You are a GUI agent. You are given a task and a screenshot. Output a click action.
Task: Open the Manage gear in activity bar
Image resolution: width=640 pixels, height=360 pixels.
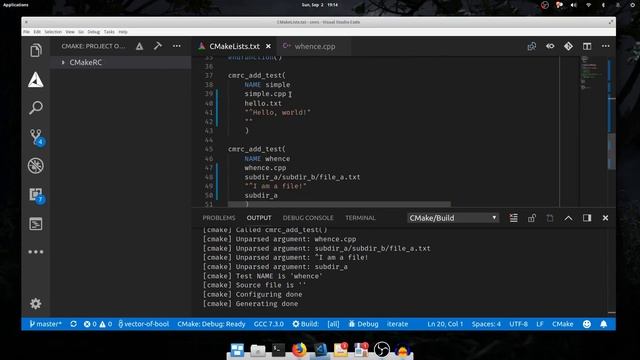(36, 303)
